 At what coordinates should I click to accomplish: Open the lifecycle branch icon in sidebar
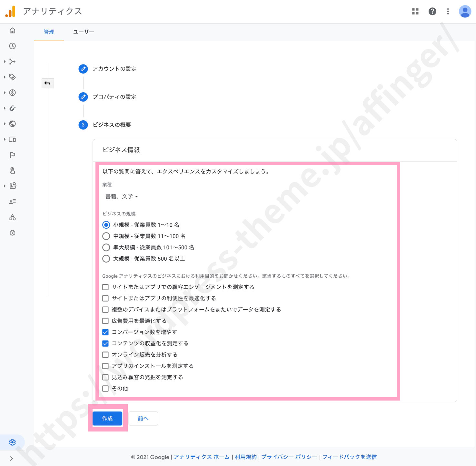click(13, 62)
